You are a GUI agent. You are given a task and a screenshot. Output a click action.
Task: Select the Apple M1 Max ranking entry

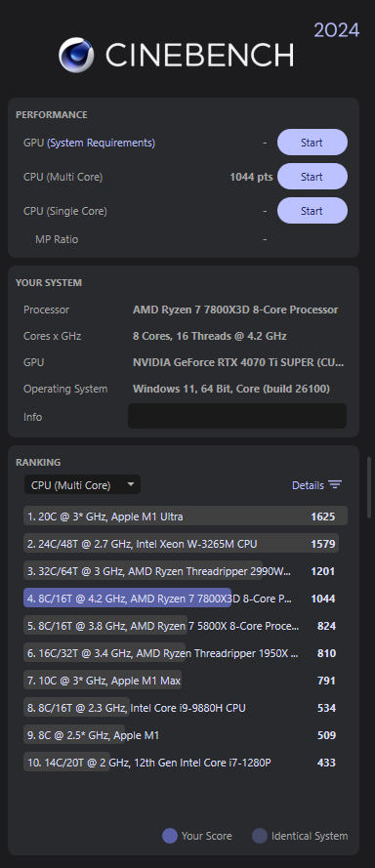click(x=186, y=681)
